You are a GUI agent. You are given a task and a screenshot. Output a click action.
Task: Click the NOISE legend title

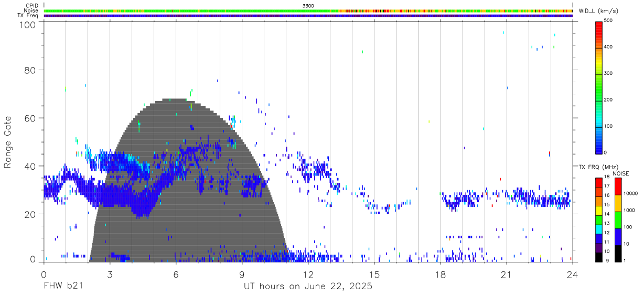[x=620, y=173]
